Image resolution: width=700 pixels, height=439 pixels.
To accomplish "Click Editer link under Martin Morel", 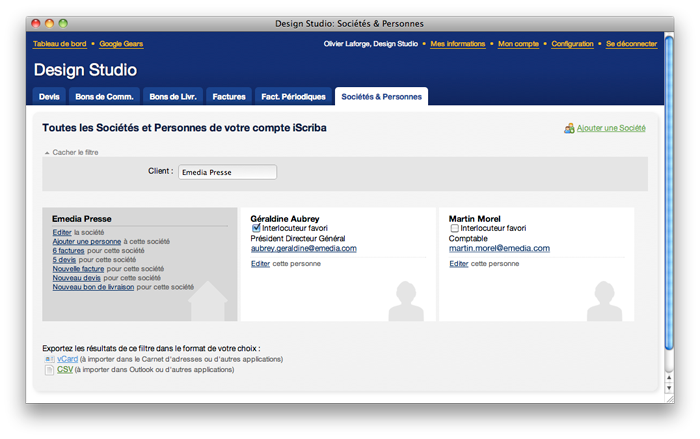I will (459, 263).
